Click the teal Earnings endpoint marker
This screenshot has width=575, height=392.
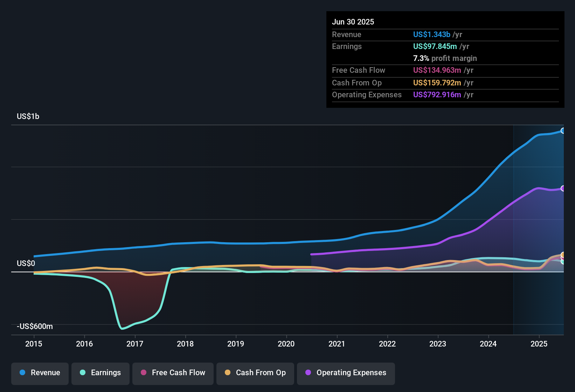pos(563,261)
